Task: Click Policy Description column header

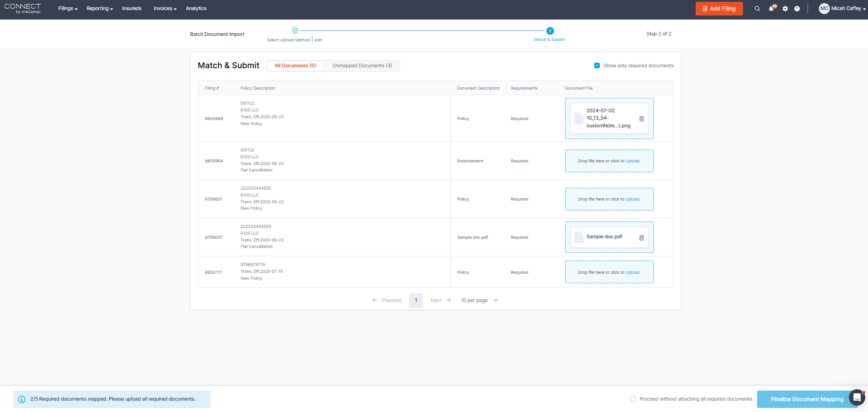Action: [258, 88]
